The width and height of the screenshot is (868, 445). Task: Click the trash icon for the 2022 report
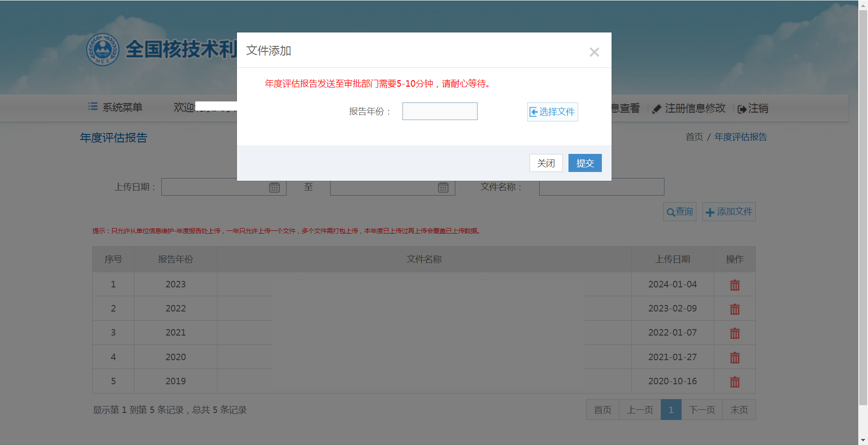[734, 309]
